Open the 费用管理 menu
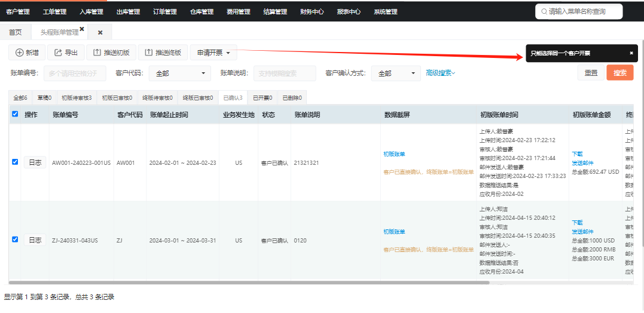The image size is (644, 313). click(x=239, y=12)
